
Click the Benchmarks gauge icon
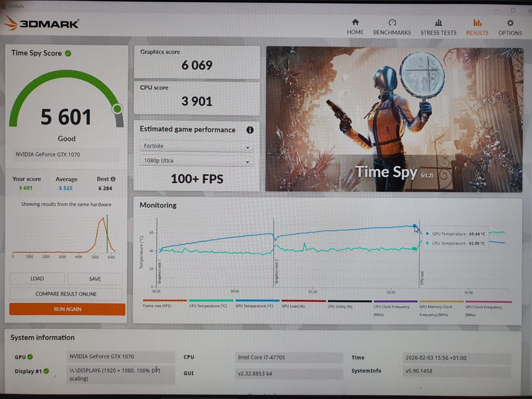coord(392,22)
